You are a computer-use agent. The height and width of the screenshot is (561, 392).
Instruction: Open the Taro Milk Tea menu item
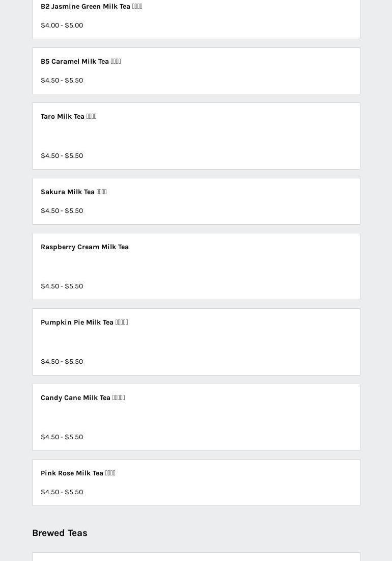click(196, 136)
